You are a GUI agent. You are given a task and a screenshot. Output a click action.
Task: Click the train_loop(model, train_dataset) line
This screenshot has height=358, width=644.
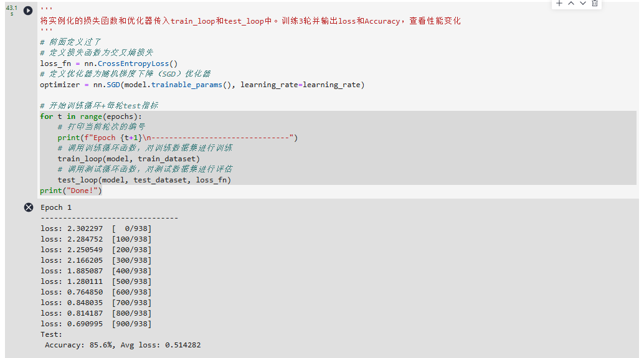coord(128,159)
